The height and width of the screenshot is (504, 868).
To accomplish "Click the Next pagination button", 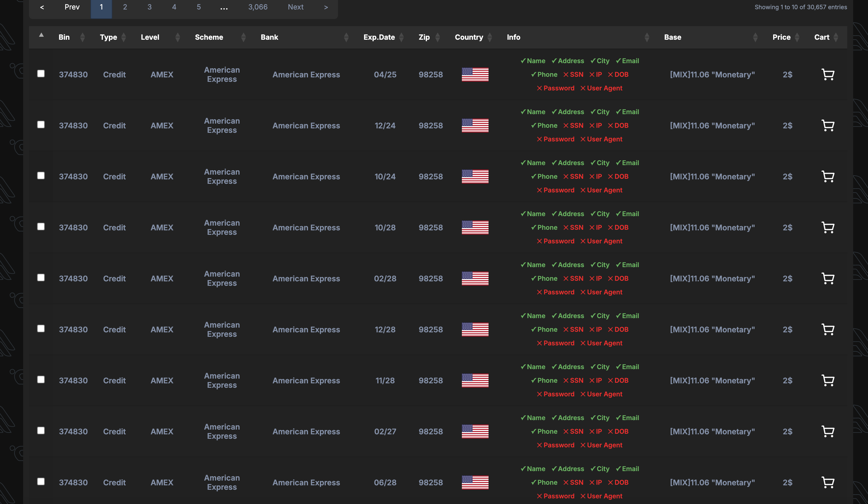I will tap(296, 7).
